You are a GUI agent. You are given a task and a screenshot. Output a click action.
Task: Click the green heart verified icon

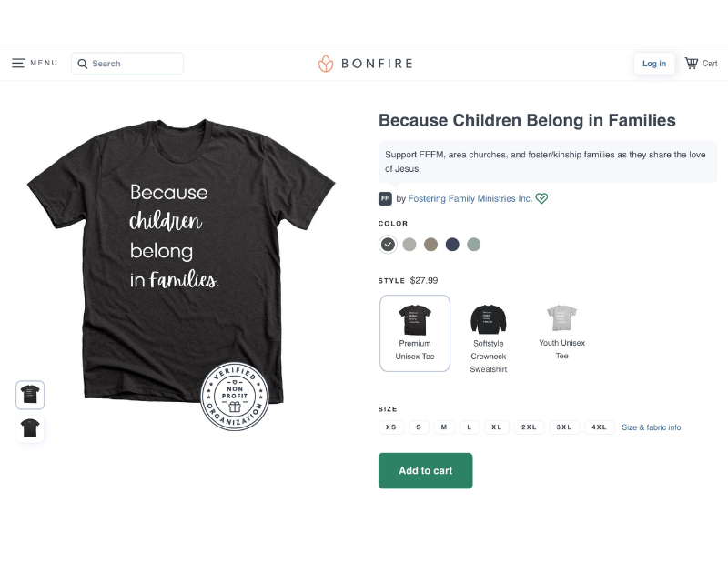coord(541,198)
